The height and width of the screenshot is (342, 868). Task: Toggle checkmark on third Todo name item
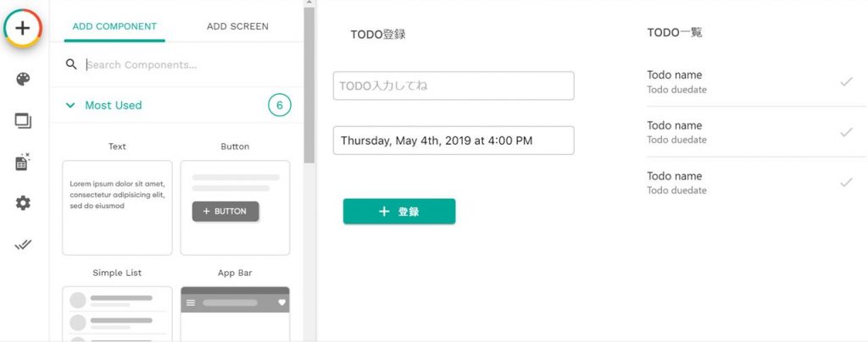click(x=846, y=182)
